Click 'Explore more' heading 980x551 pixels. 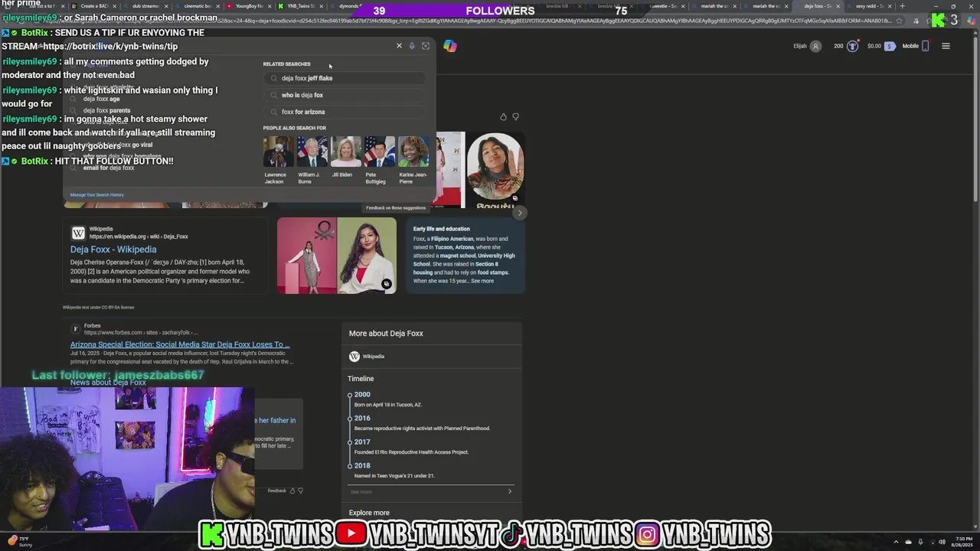pos(369,513)
